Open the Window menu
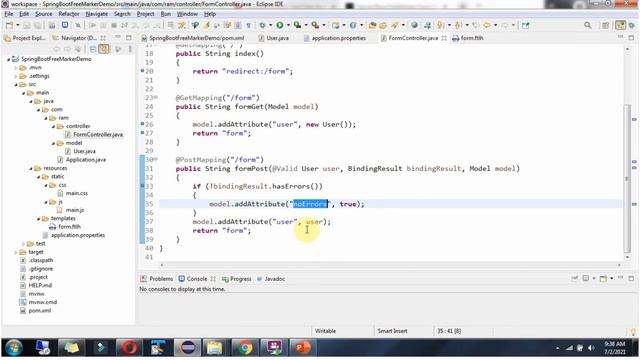 (187, 14)
